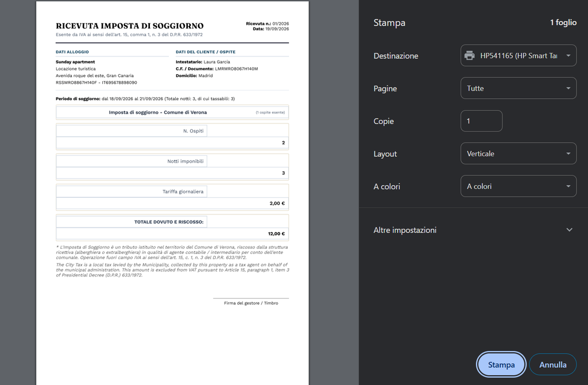
Task: Click the N. Ospiti value 2 row
Action: tap(172, 143)
